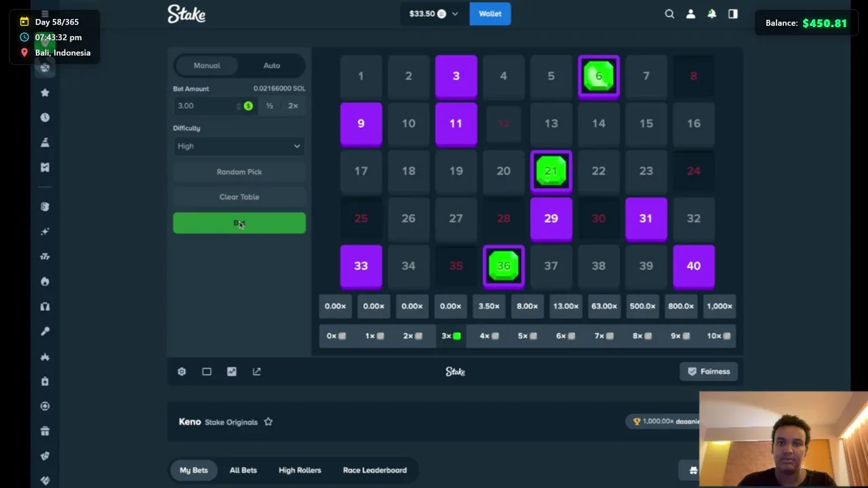The height and width of the screenshot is (488, 868).
Task: Open the hamburger menu in the sidebar
Action: click(x=45, y=14)
